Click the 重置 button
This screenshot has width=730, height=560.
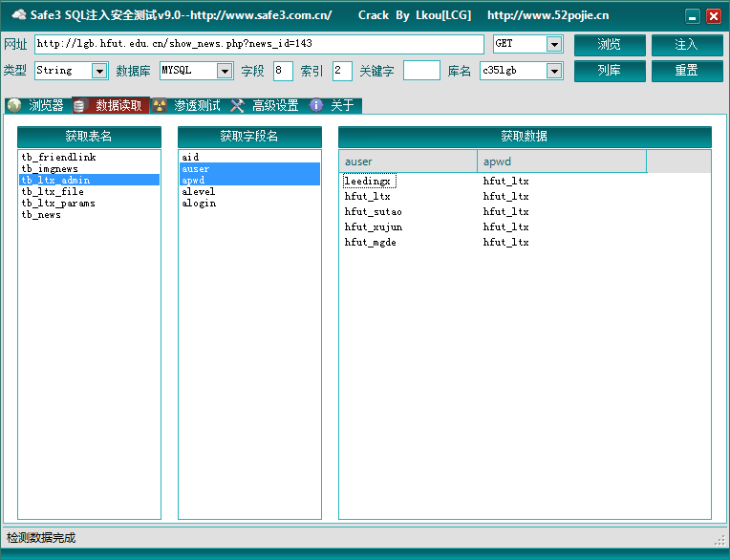687,72
